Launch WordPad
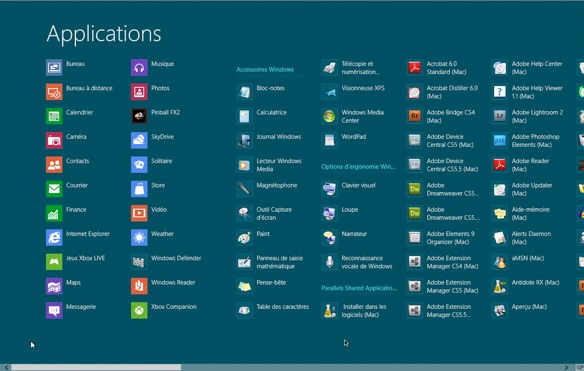Viewport: 584px width, 371px height. pyautogui.click(x=330, y=140)
